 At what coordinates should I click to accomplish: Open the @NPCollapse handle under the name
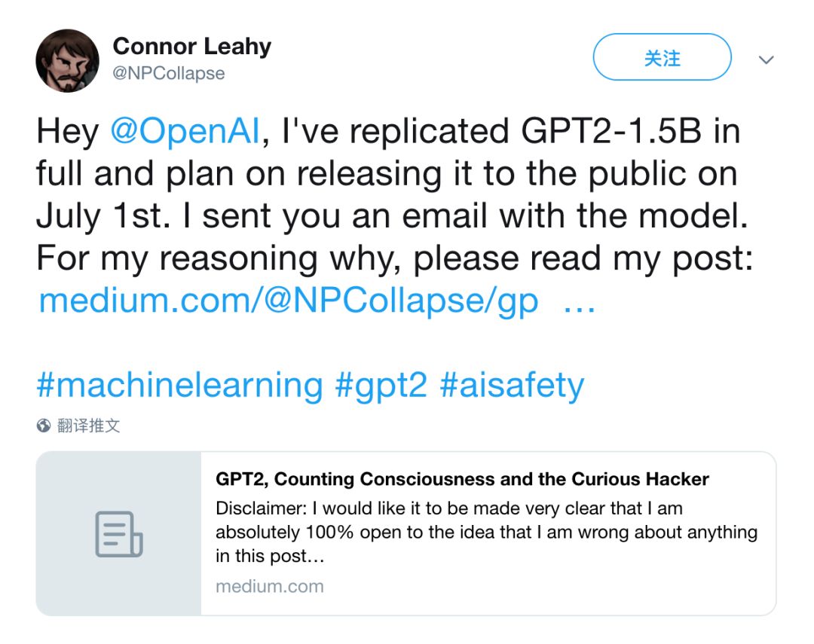coord(169,74)
